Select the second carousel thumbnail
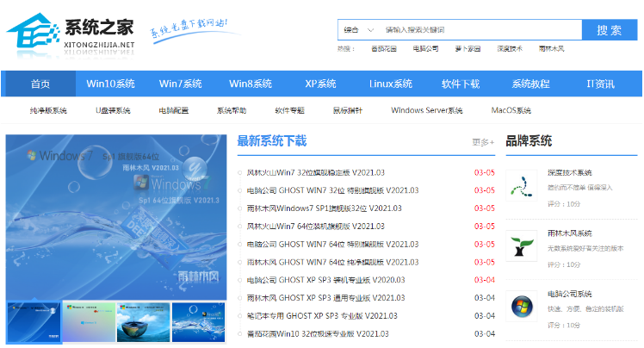This screenshot has height=348, width=644. (88, 321)
